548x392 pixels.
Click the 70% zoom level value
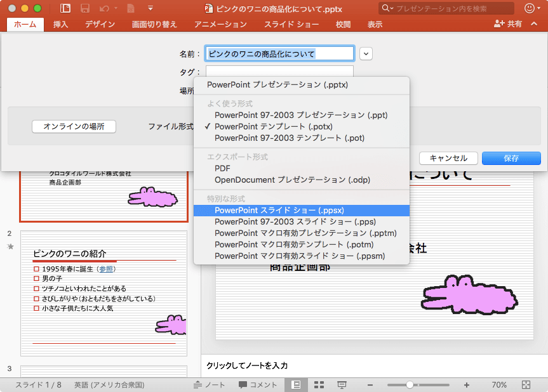click(498, 384)
